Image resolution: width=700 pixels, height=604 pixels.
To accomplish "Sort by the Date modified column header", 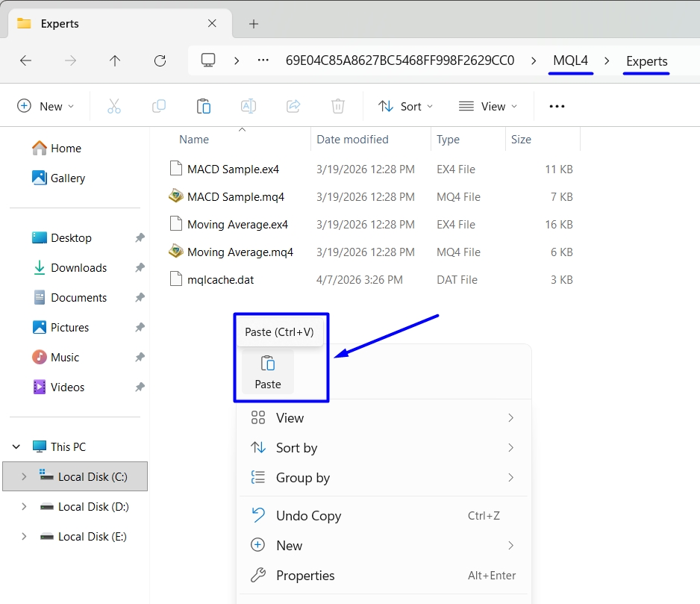I will point(352,140).
